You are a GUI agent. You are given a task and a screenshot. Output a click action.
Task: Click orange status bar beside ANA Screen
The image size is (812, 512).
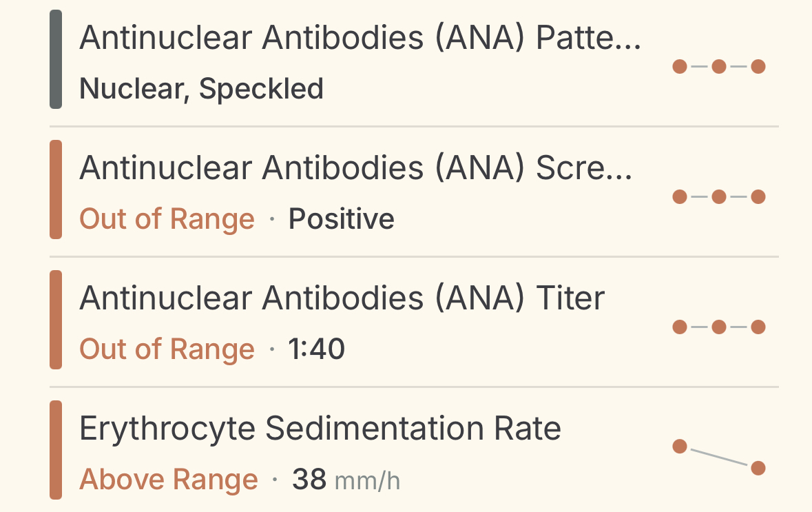tap(56, 190)
